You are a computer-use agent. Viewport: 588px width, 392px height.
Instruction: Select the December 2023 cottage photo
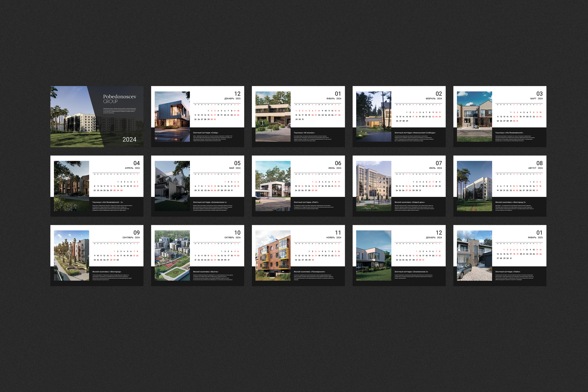click(x=172, y=117)
